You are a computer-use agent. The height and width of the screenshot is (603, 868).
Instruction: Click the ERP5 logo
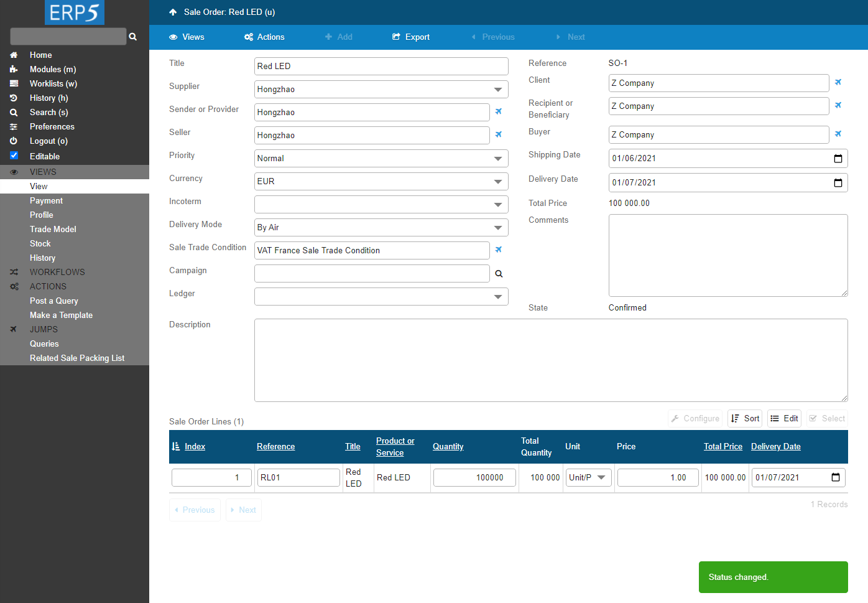(x=75, y=12)
